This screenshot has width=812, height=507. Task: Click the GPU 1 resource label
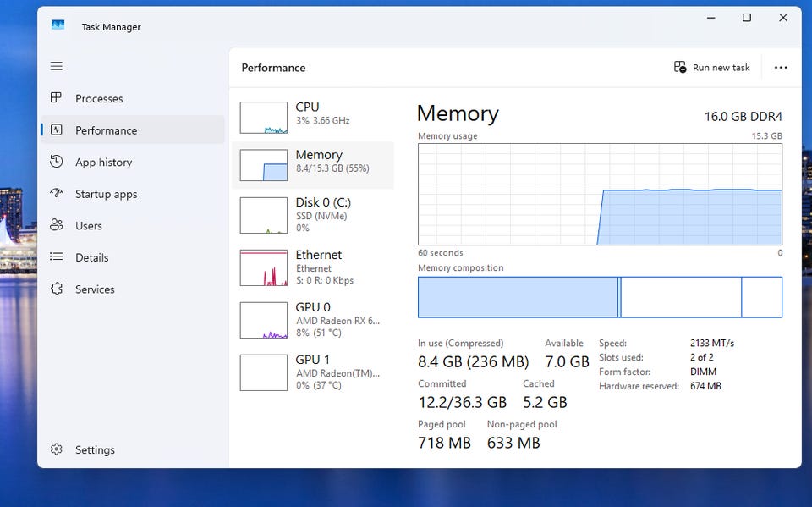point(312,359)
